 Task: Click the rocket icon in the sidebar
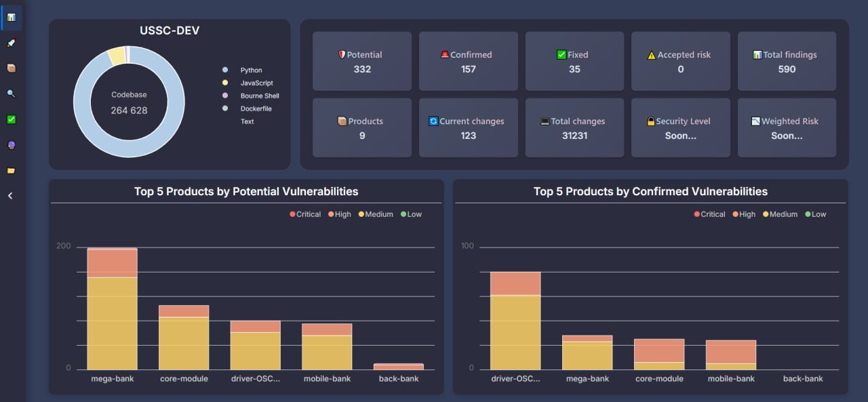11,43
